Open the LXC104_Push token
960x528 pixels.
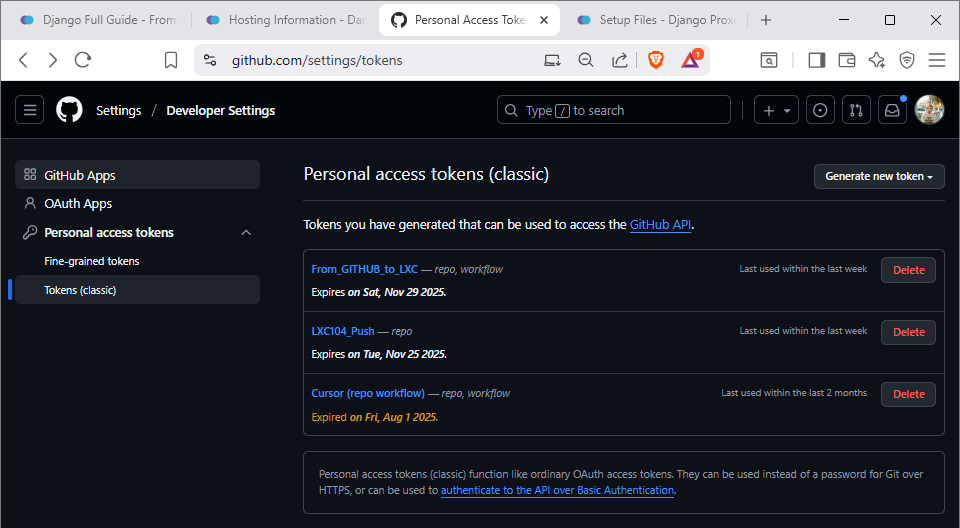click(x=343, y=331)
